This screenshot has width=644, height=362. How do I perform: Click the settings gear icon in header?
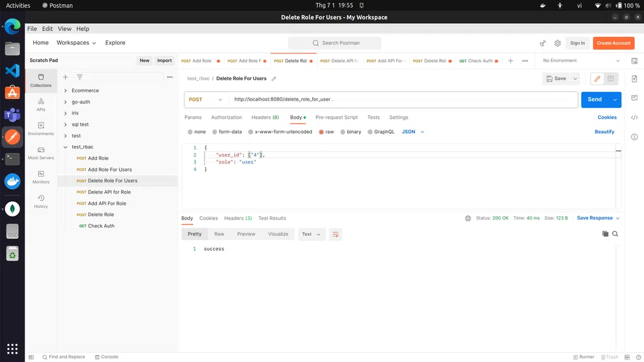coord(557,43)
